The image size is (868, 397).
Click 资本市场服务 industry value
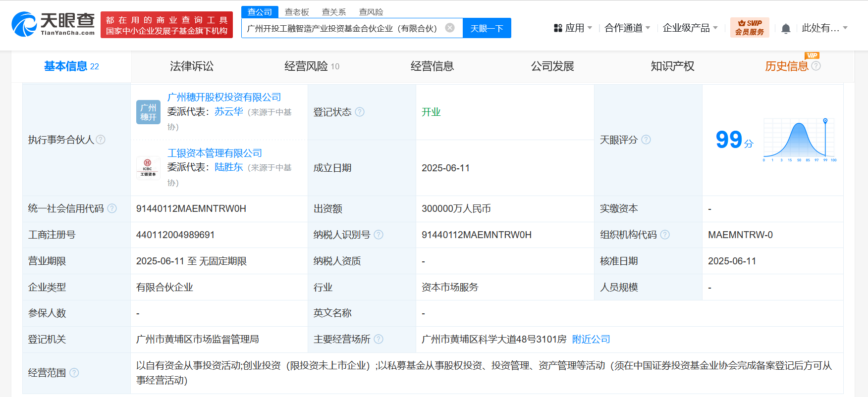click(450, 287)
